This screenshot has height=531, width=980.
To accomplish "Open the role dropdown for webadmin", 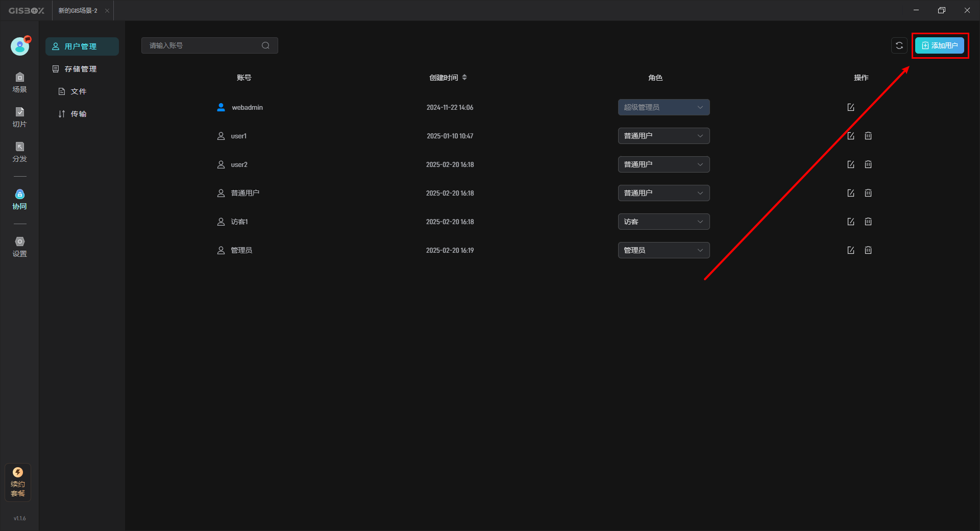I will [664, 107].
